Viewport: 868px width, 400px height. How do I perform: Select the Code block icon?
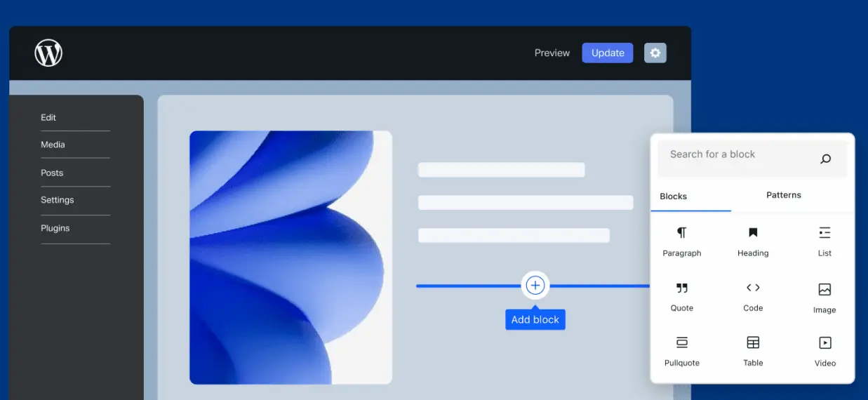coord(753,288)
